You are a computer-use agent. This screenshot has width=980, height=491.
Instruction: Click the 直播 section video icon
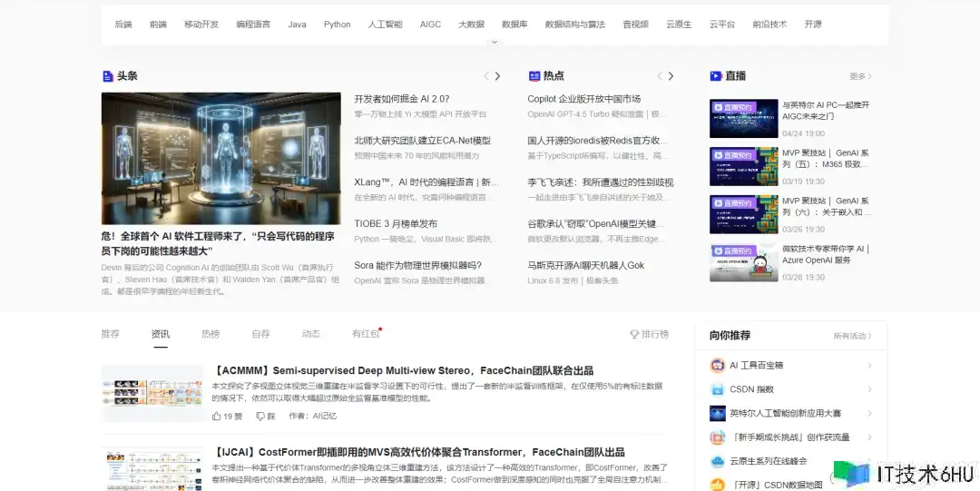(716, 76)
